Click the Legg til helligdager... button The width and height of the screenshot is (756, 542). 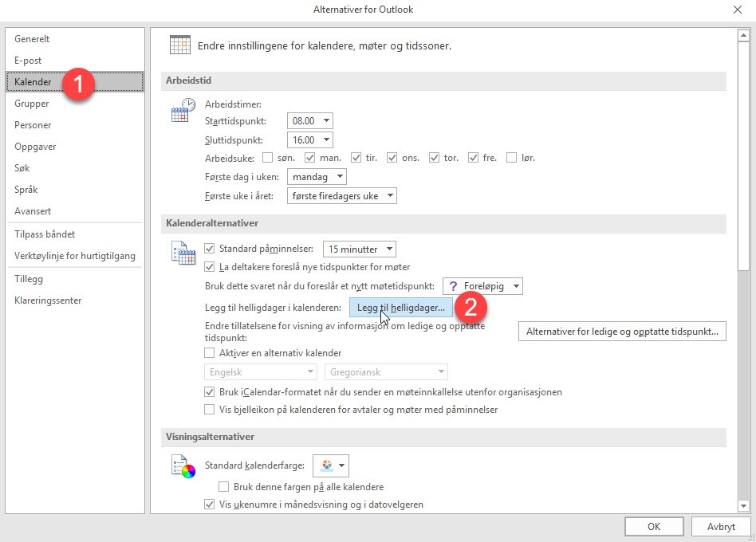pos(401,308)
